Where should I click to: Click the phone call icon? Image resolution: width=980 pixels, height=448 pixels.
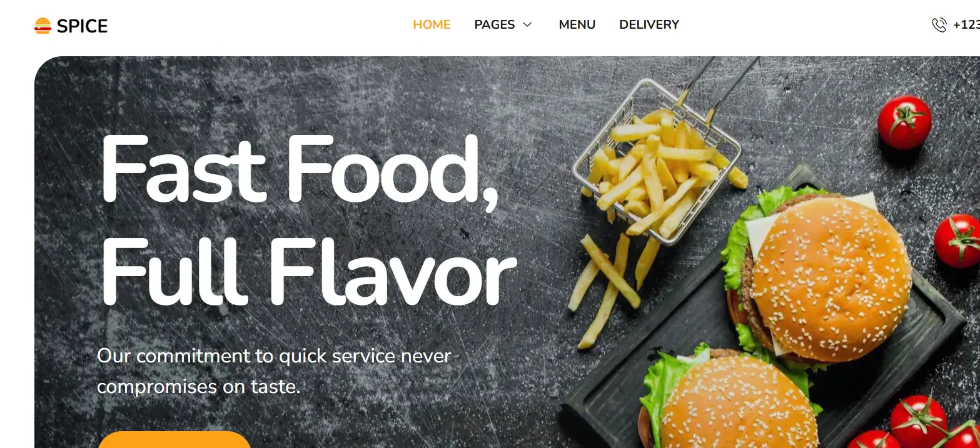point(939,25)
